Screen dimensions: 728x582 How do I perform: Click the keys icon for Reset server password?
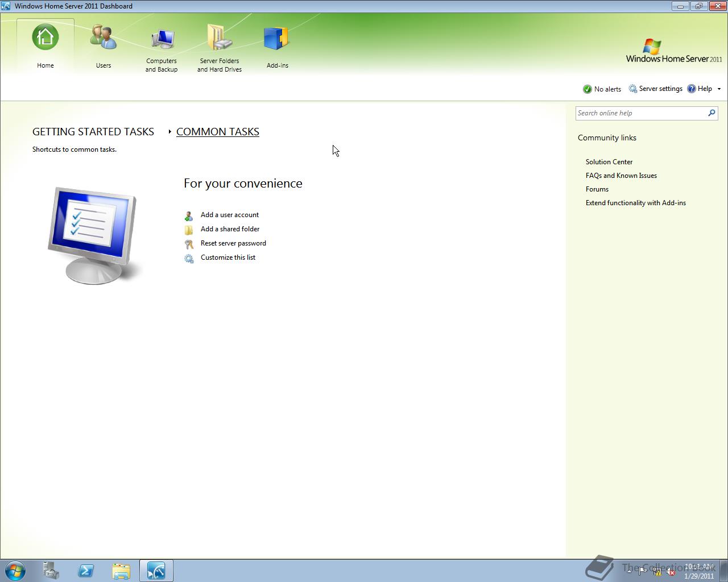[189, 244]
